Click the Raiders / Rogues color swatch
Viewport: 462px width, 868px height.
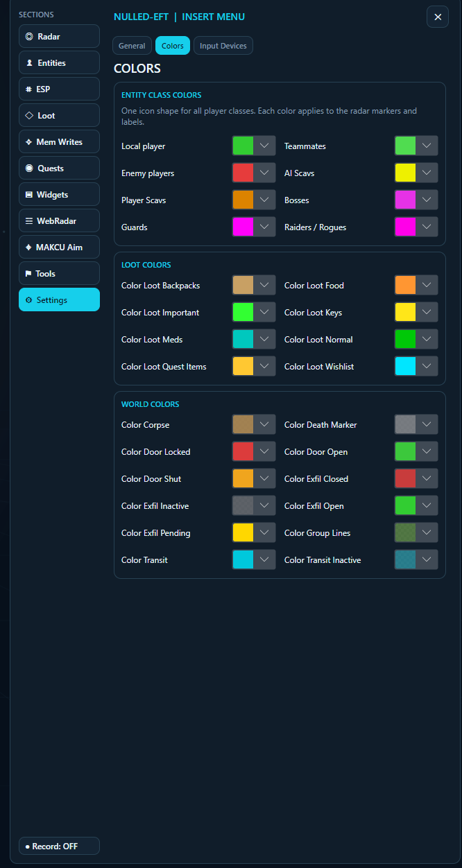tap(406, 227)
